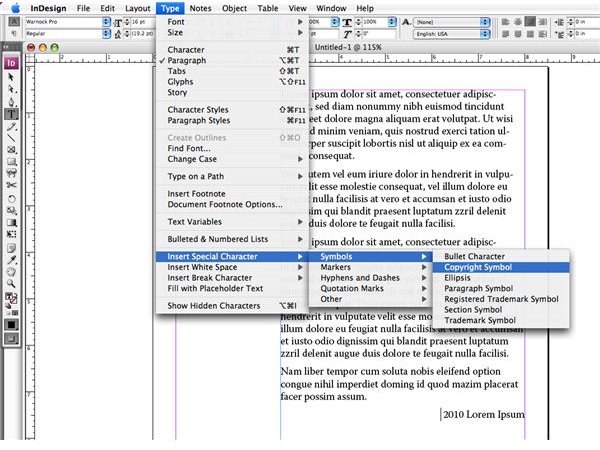Select the Type tool
This screenshot has height=450, width=600.
pyautogui.click(x=11, y=114)
